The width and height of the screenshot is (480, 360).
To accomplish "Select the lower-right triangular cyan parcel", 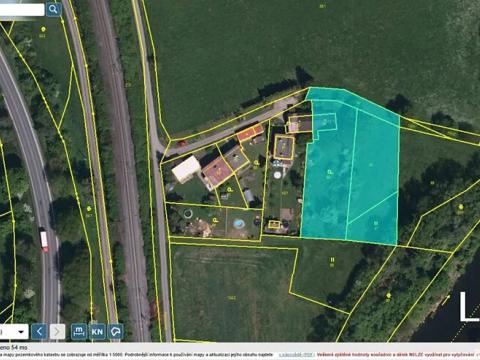I will point(375,222).
